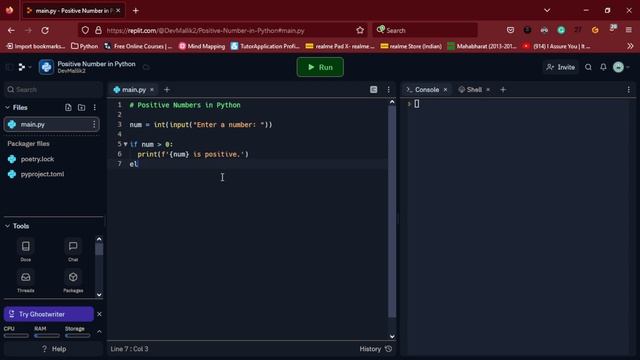Fold the if block on line 5
The height and width of the screenshot is (360, 640).
(x=125, y=144)
